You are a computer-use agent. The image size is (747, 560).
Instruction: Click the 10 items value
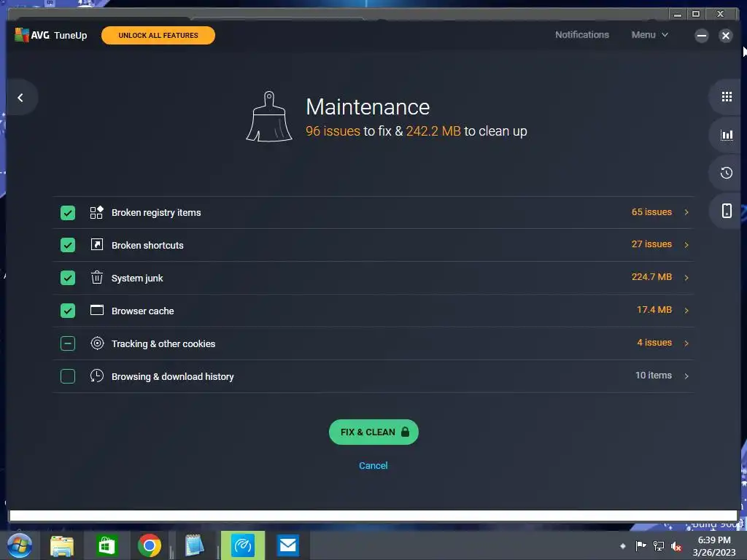[x=654, y=376]
